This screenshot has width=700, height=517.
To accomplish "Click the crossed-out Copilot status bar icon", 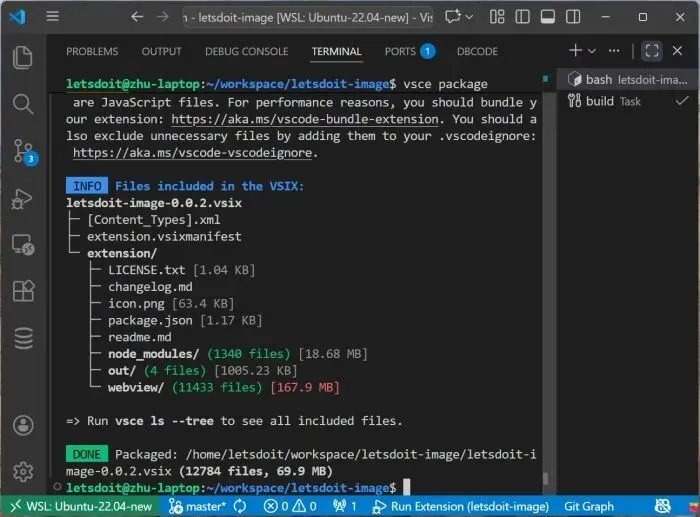I will [x=662, y=506].
